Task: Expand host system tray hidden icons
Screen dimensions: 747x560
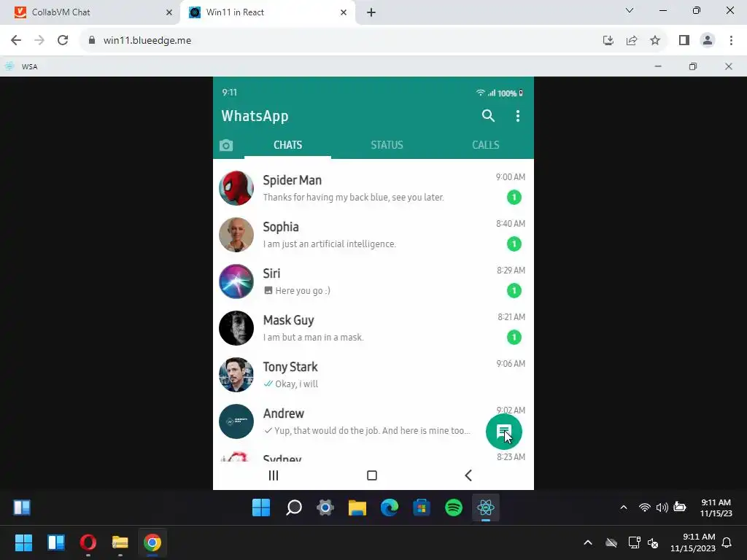Action: [x=588, y=542]
